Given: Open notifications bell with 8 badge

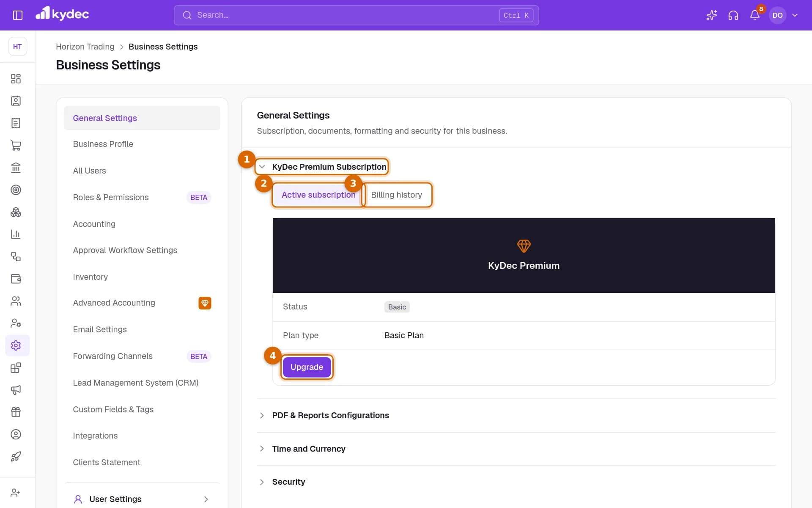Looking at the screenshot, I should coord(755,15).
